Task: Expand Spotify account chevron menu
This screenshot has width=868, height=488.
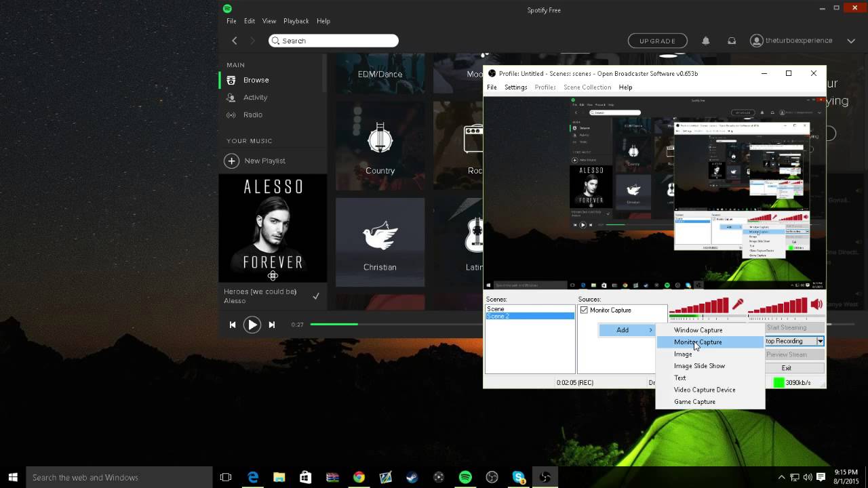Action: (851, 41)
